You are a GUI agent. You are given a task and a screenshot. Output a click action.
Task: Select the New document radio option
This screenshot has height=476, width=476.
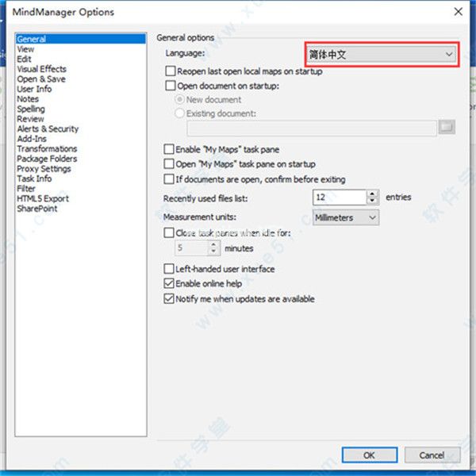coord(180,100)
